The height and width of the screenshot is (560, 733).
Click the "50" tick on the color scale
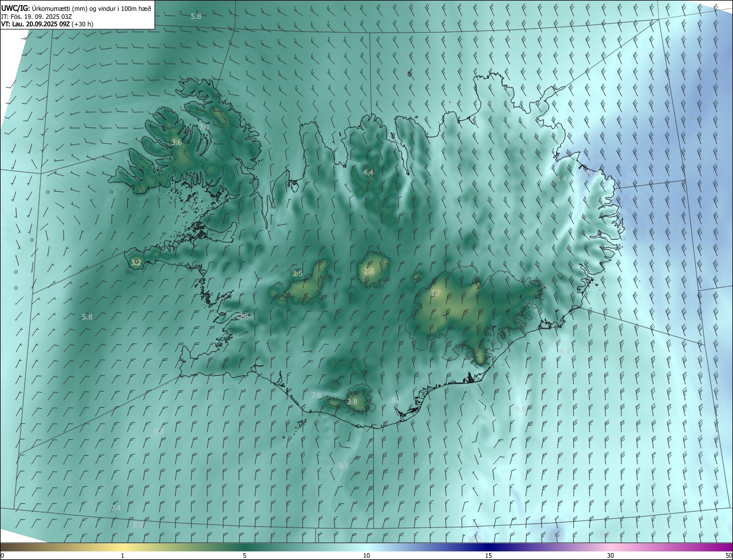coord(728,555)
